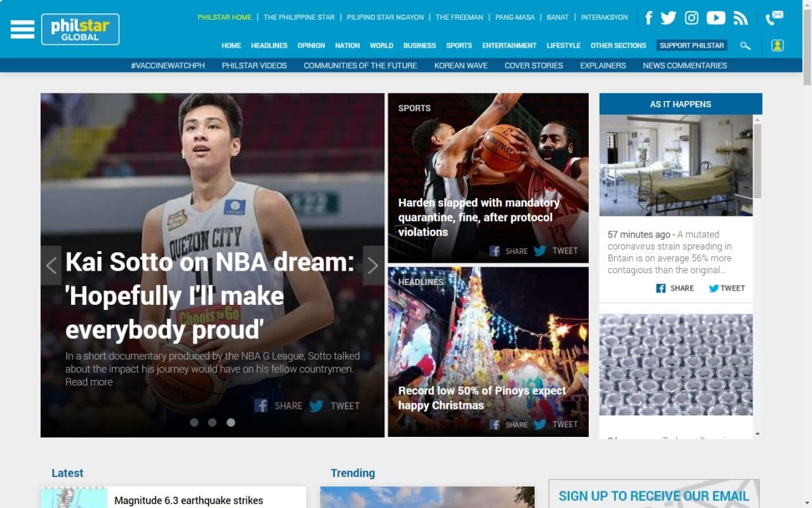
Task: Tweet the coronavirus strain update
Action: 727,288
